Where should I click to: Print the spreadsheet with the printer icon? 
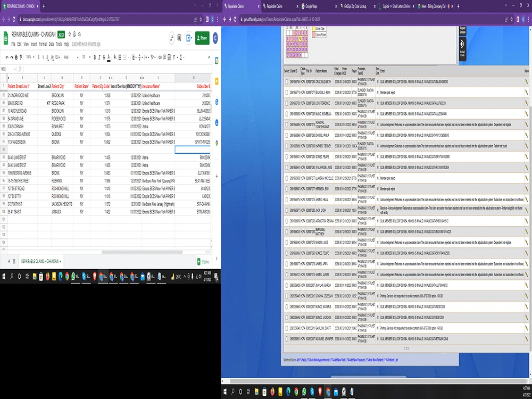pyautogui.click(x=16, y=57)
